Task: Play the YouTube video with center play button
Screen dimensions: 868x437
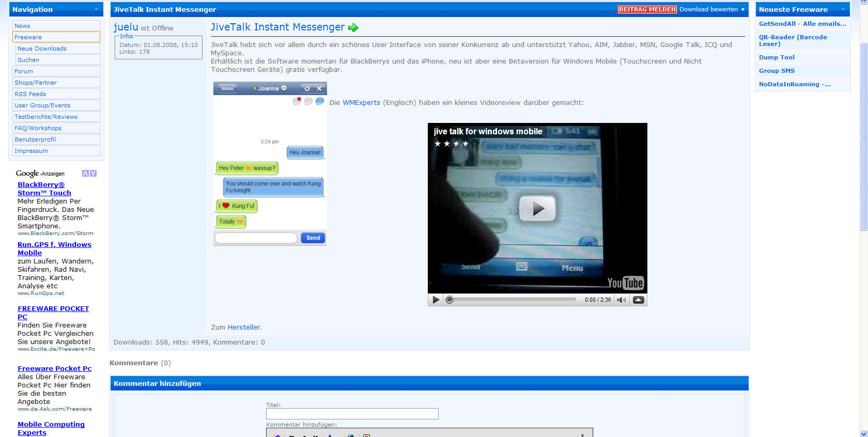Action: 537,209
